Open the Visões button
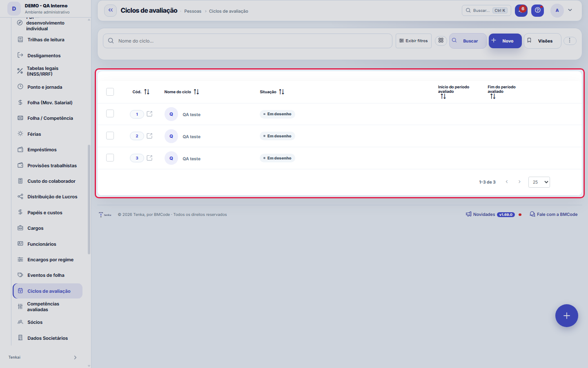The height and width of the screenshot is (368, 588). 542,41
